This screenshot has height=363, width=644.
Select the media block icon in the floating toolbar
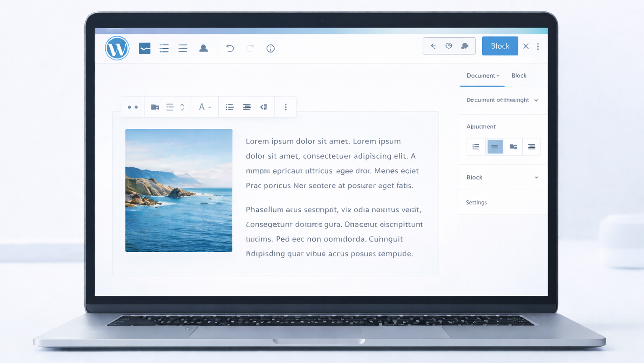pyautogui.click(x=155, y=107)
